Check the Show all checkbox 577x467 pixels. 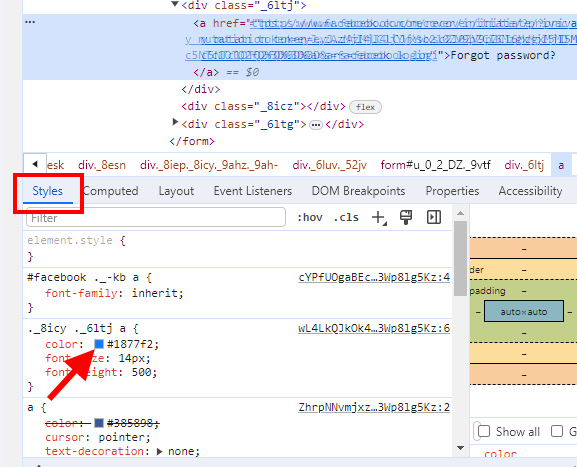tap(484, 431)
